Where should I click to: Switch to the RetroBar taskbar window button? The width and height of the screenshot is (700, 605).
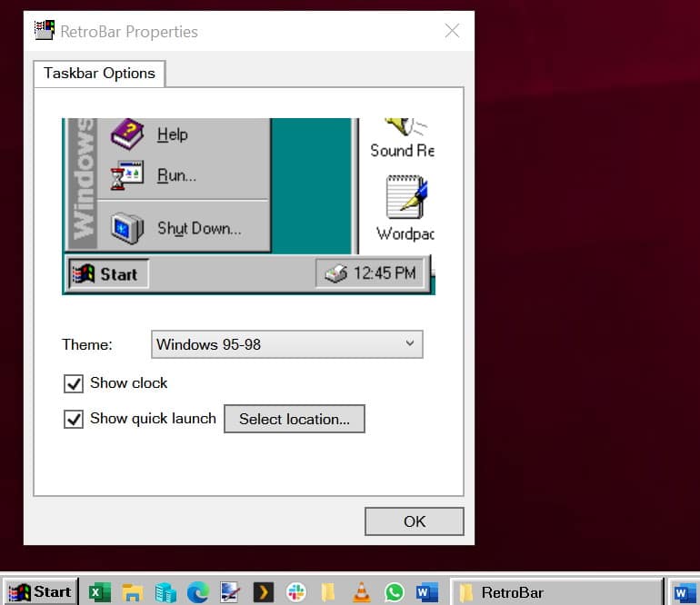[556, 592]
